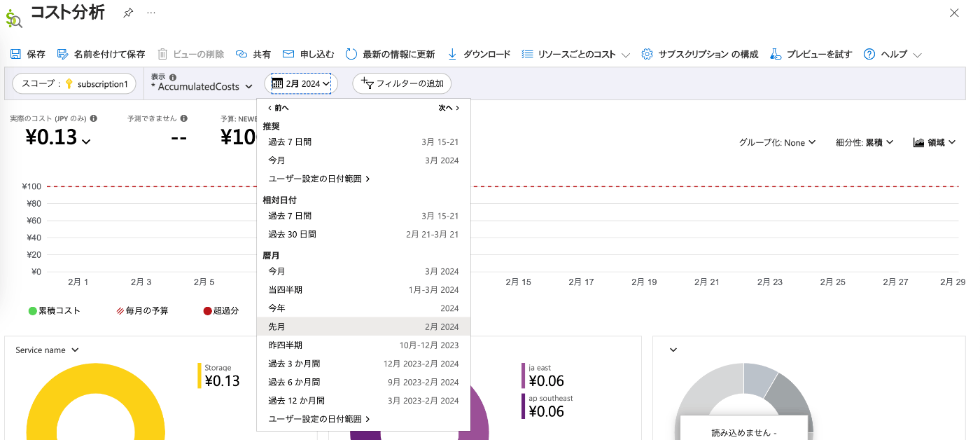The height and width of the screenshot is (440, 980).
Task: Toggle 超過分 legend item
Action: (x=221, y=310)
